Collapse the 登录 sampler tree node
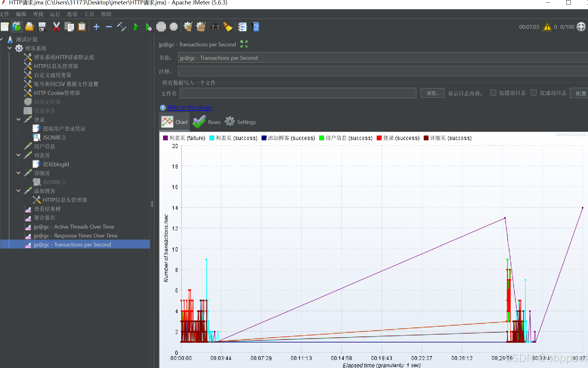Image resolution: width=588 pixels, height=368 pixels. (18, 119)
